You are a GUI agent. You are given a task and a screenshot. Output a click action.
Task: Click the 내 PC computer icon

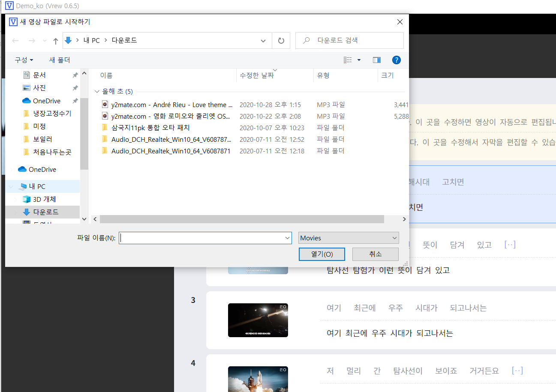[23, 187]
